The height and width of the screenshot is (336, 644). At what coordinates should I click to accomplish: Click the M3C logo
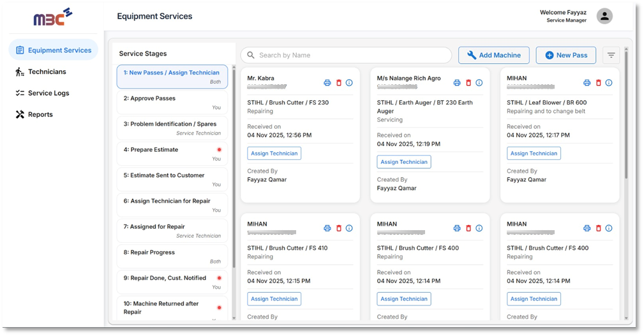point(53,17)
